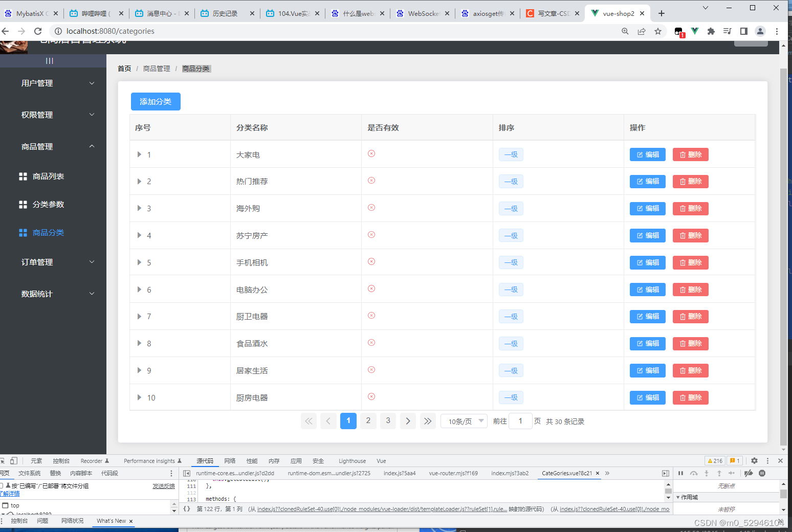Open the Vue devtools extension icon
Image resolution: width=792 pixels, height=532 pixels.
[x=695, y=31]
